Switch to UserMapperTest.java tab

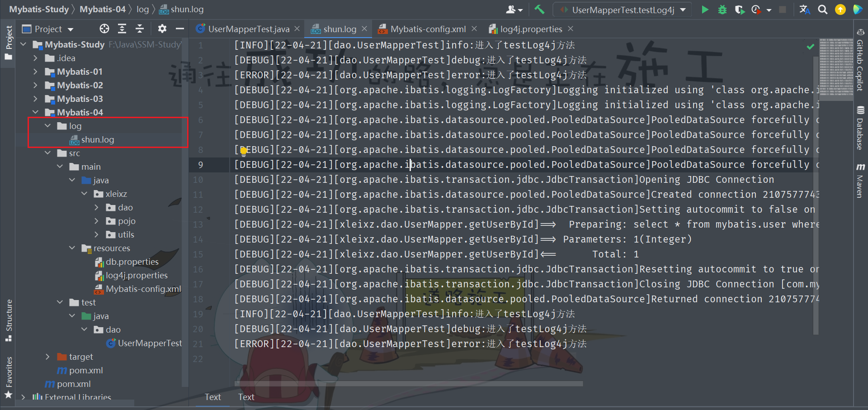248,29
